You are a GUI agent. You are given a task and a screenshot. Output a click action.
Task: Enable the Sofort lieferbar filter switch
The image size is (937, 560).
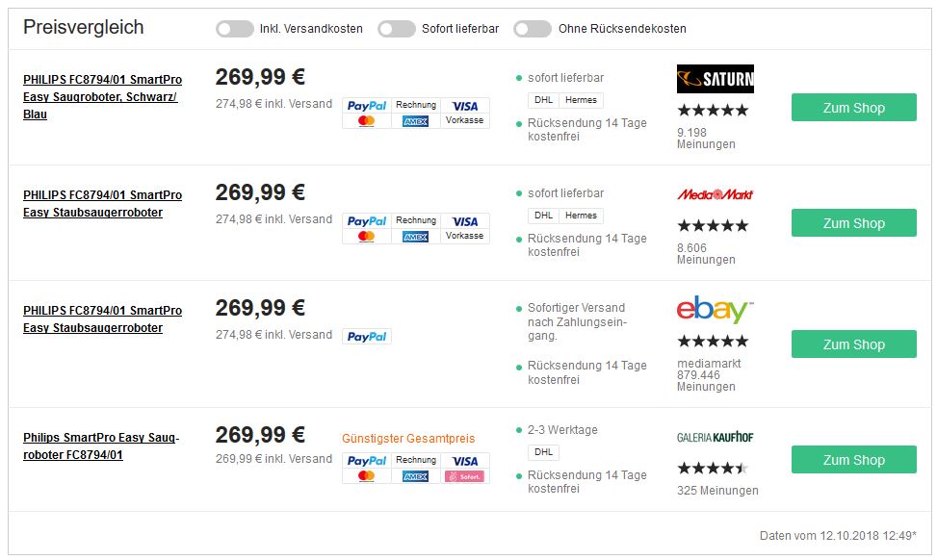point(396,29)
